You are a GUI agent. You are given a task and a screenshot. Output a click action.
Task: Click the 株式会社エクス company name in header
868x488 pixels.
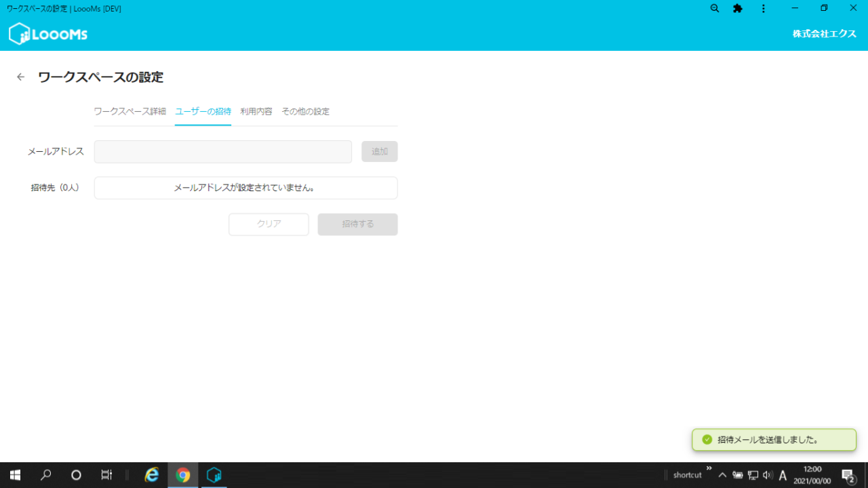pos(824,34)
